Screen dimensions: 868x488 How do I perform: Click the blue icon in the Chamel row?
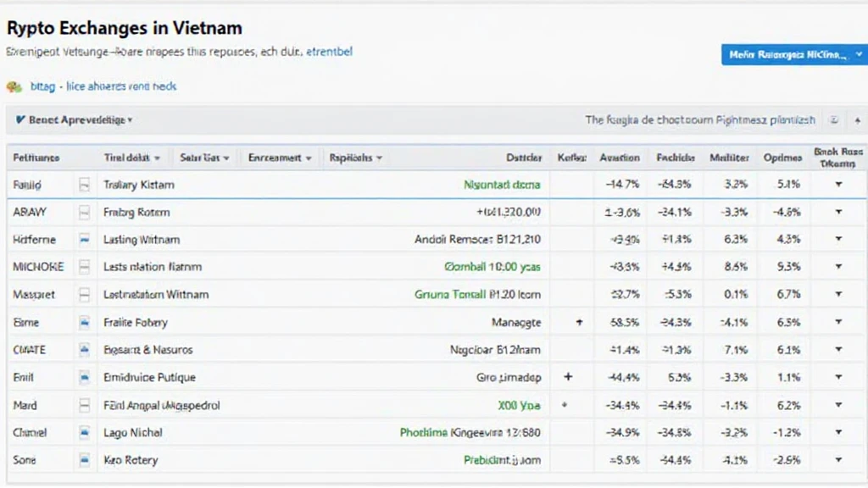84,433
